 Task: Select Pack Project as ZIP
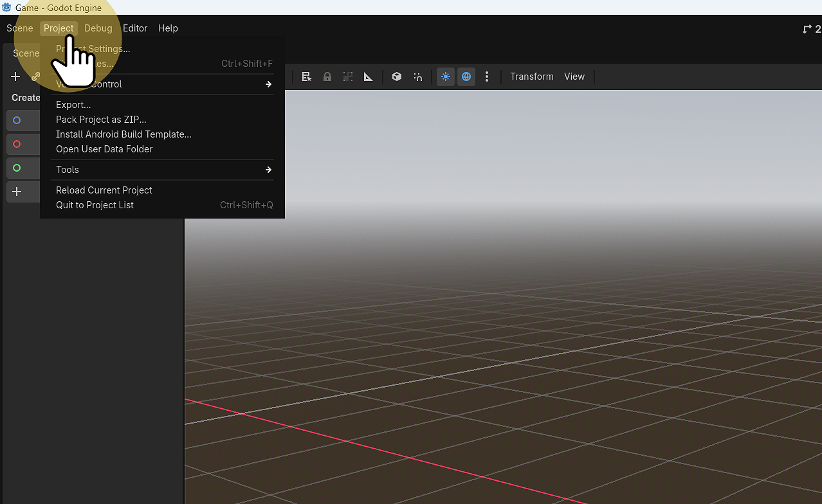[101, 120]
